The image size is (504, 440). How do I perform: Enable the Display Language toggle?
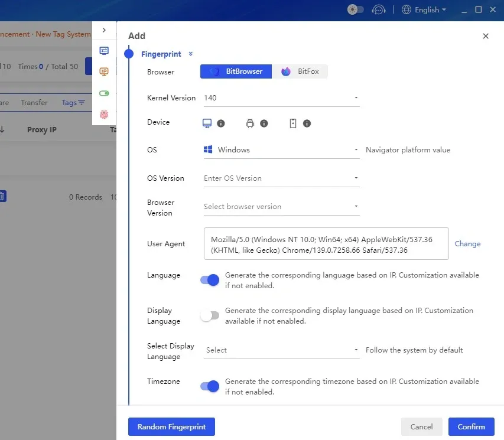pyautogui.click(x=210, y=315)
